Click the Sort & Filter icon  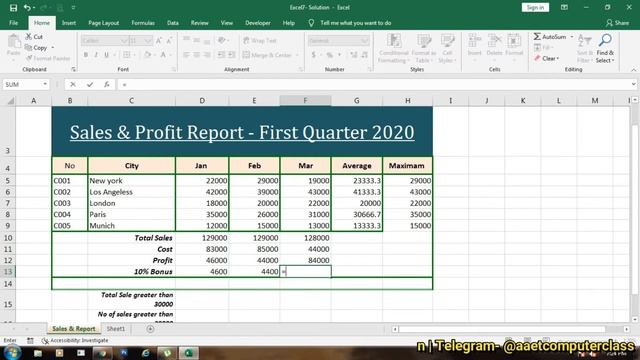[x=585, y=41]
